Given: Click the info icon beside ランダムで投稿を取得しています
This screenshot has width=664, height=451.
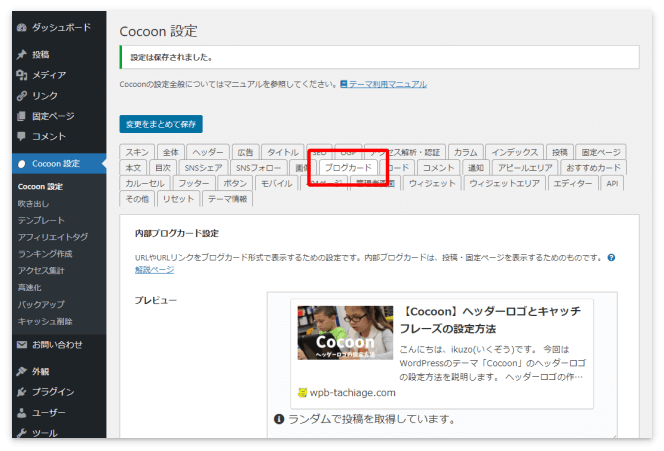Looking at the screenshot, I should point(279,419).
